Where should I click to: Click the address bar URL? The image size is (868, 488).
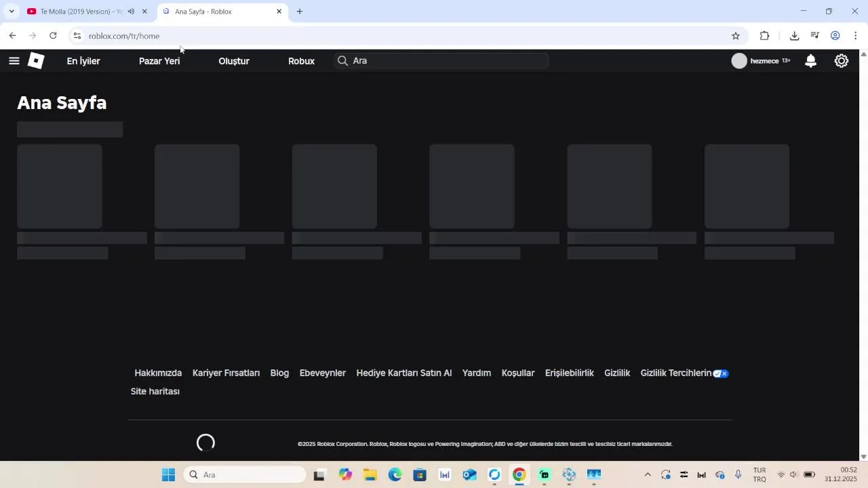(x=124, y=36)
